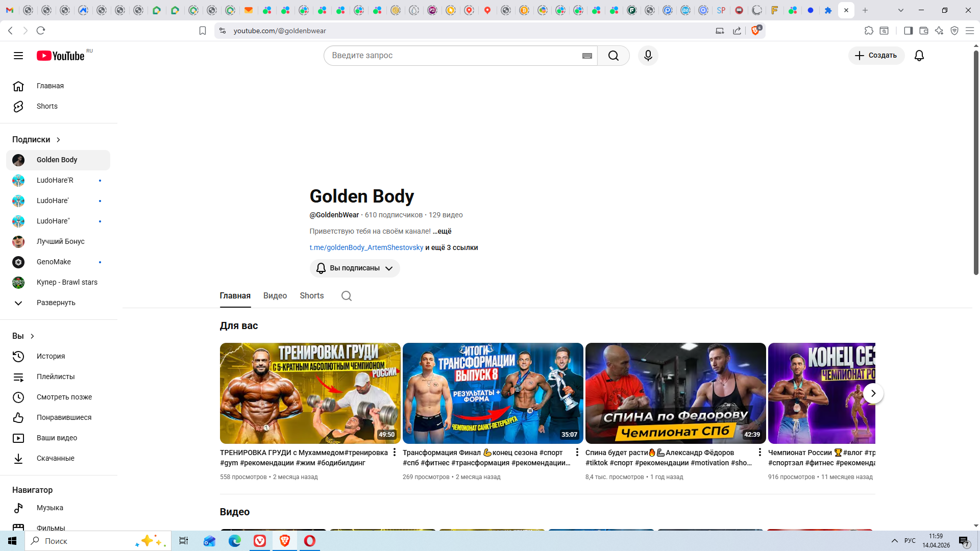Open the on-screen keyboard icon in search
980x551 pixels.
(587, 56)
